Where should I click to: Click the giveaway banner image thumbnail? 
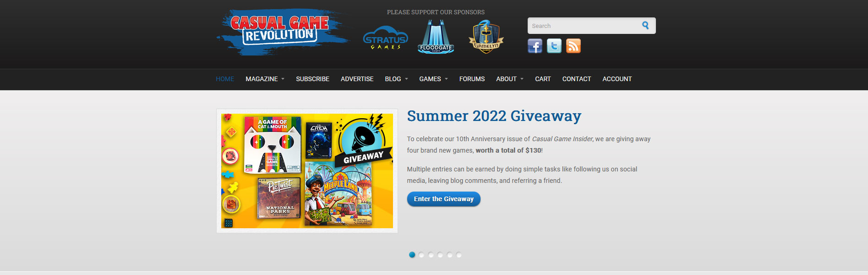pos(307,171)
